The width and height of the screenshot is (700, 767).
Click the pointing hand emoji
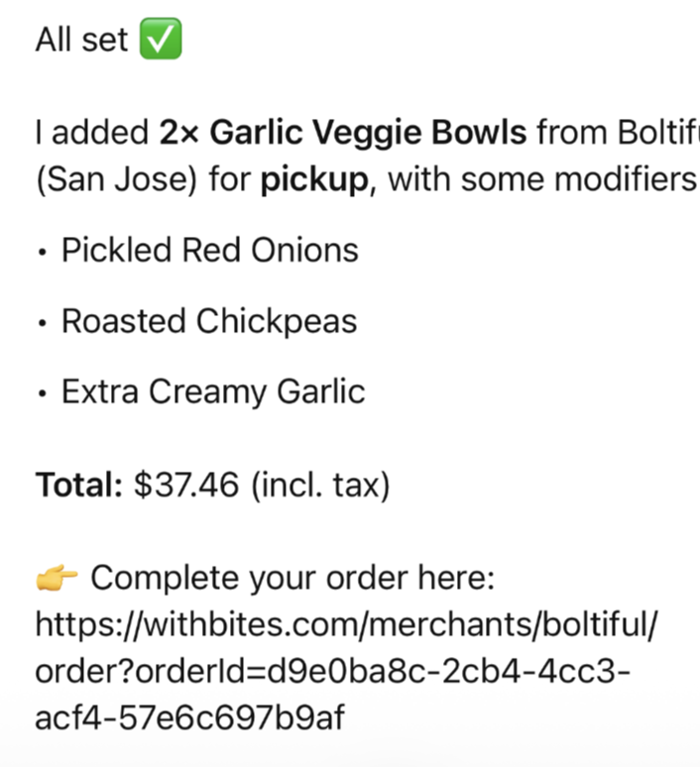pyautogui.click(x=58, y=578)
